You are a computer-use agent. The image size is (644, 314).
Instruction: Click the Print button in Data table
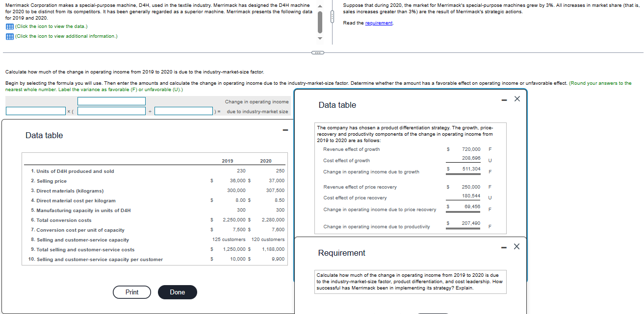[x=132, y=292]
